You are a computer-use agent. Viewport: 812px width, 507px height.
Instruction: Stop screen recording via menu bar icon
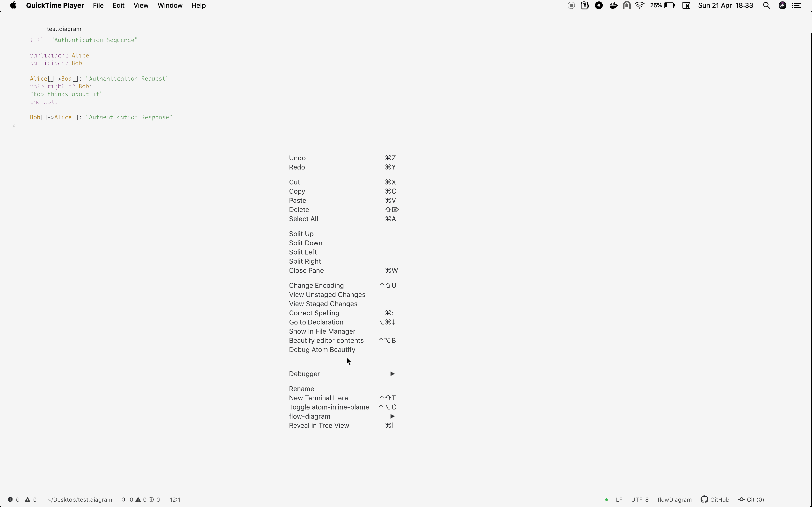(571, 5)
